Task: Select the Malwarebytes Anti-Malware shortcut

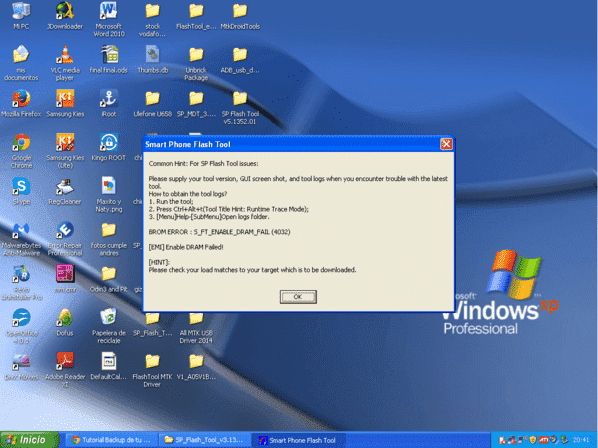Action: (21, 239)
